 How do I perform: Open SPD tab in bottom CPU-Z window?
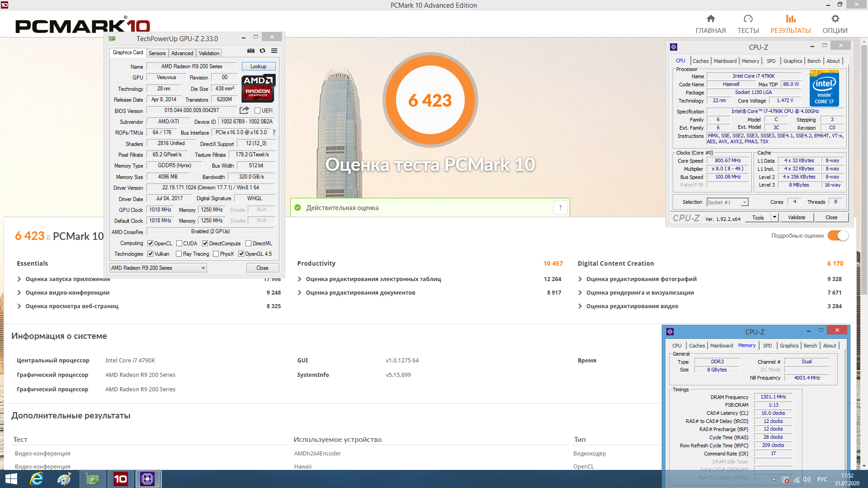point(768,346)
